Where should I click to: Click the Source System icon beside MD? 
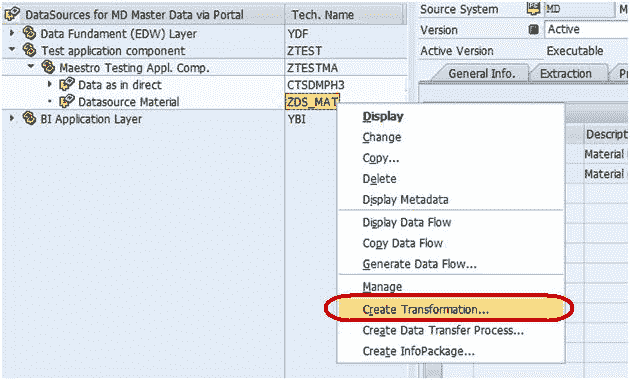(534, 9)
